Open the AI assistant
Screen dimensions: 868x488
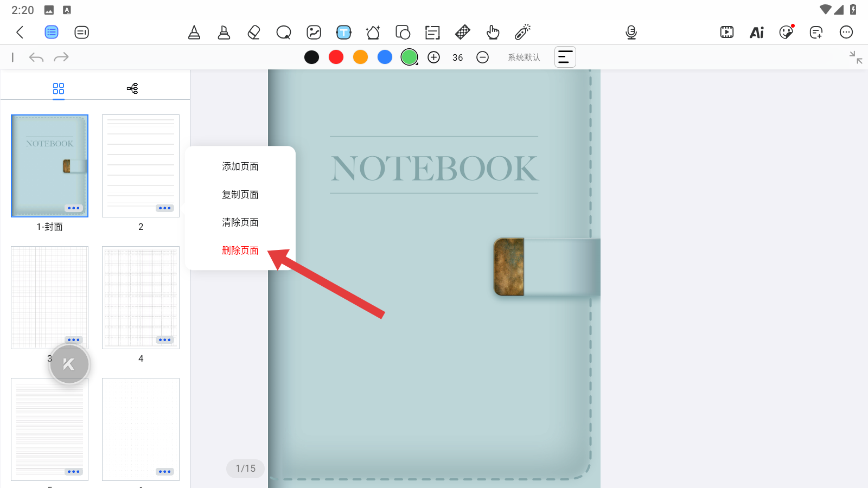pyautogui.click(x=756, y=33)
